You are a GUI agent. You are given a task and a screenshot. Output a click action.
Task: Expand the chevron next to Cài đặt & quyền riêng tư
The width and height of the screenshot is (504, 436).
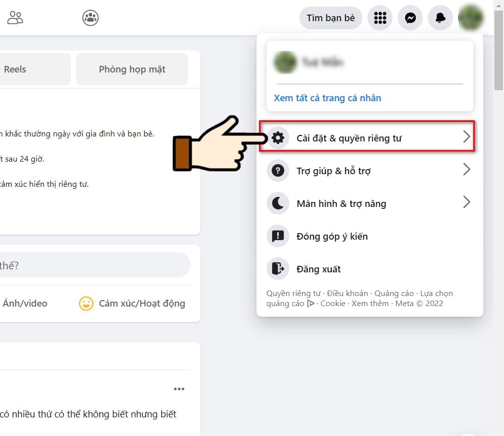tap(466, 137)
